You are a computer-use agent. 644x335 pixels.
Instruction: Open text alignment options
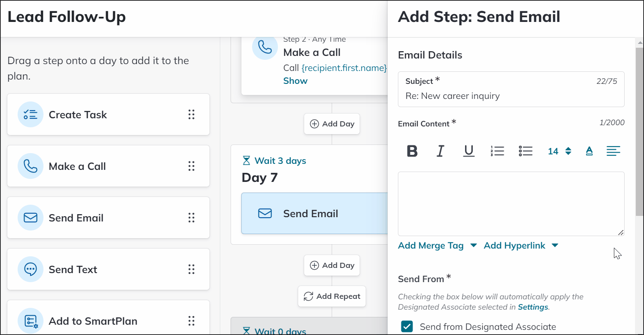[x=613, y=151]
